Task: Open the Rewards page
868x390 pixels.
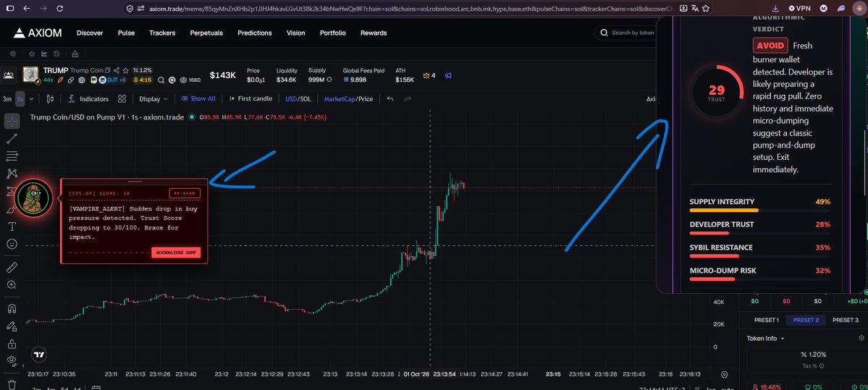Action: [x=374, y=33]
